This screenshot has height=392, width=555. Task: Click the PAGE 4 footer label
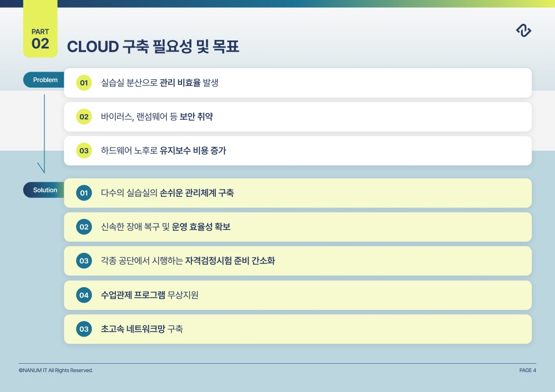point(527,370)
